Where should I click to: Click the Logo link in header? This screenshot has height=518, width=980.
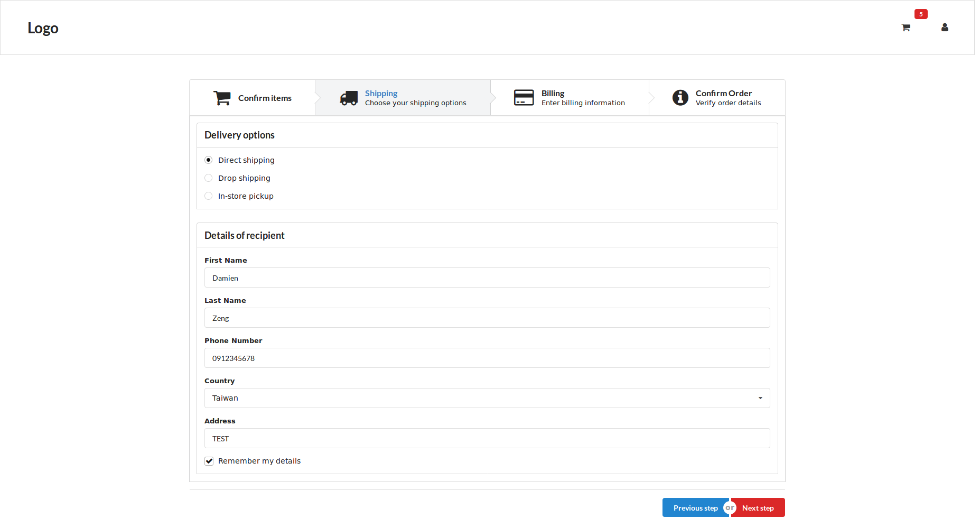(x=43, y=27)
